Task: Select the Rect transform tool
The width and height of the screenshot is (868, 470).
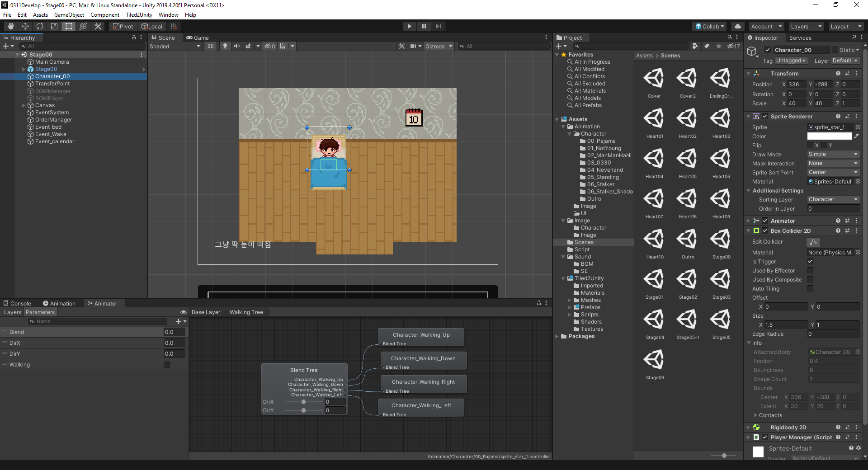Action: [69, 26]
